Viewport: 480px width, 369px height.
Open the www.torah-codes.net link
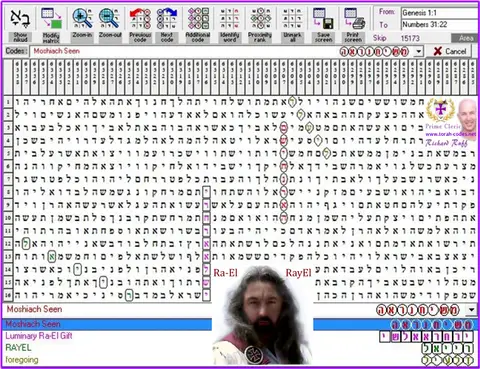[451, 134]
